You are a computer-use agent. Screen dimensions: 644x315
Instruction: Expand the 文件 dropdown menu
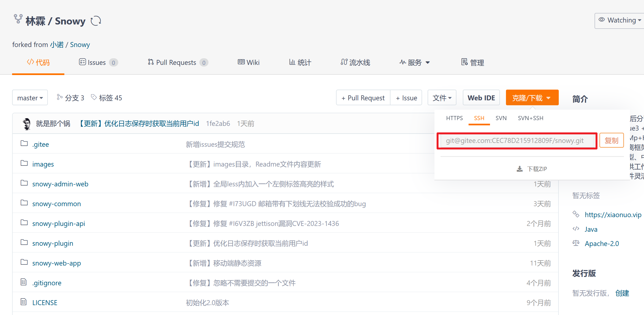pos(442,98)
